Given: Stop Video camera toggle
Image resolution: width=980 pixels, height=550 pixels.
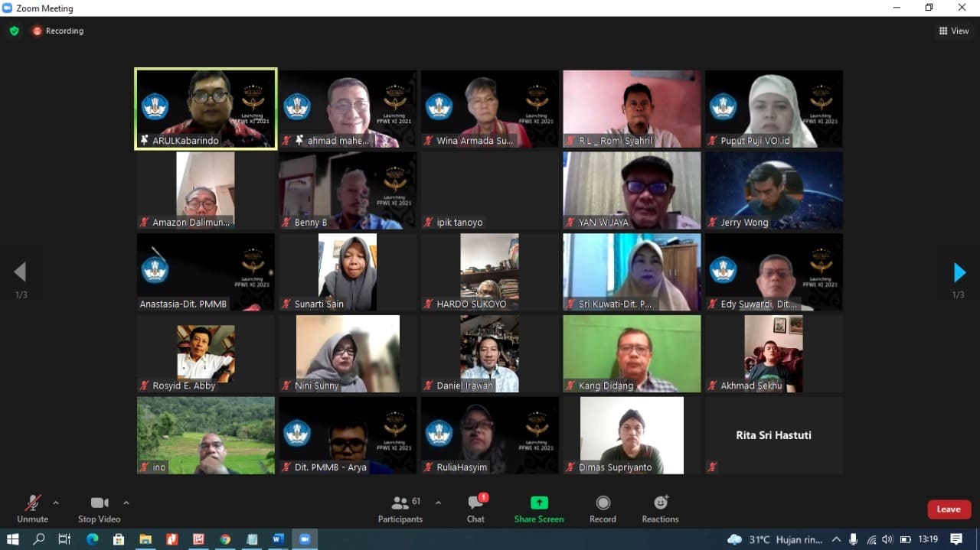Looking at the screenshot, I should 99,508.
